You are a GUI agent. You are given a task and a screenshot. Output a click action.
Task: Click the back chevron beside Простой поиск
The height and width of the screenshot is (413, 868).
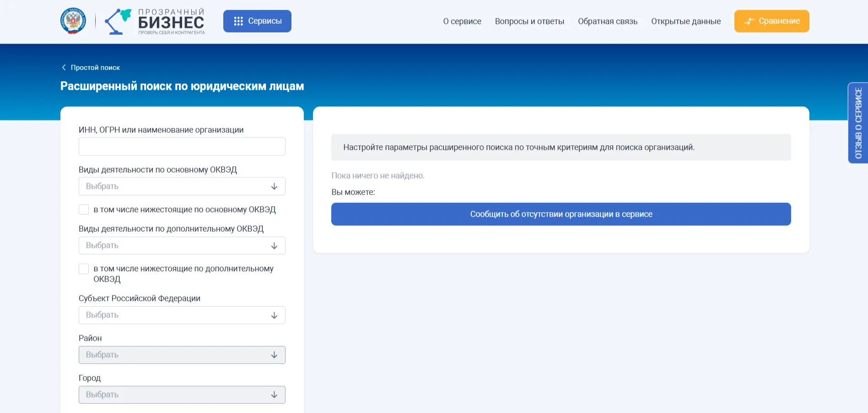(x=64, y=67)
